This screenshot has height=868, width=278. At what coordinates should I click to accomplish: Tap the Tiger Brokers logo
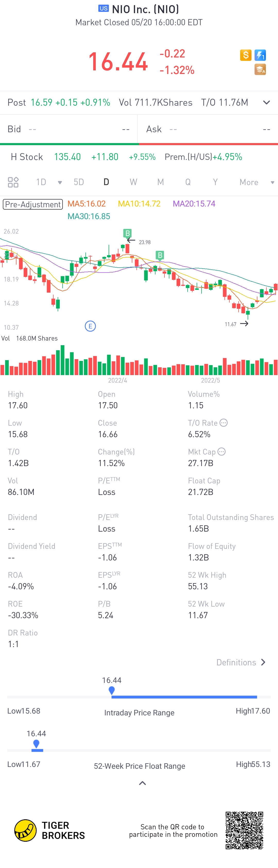coord(25,830)
